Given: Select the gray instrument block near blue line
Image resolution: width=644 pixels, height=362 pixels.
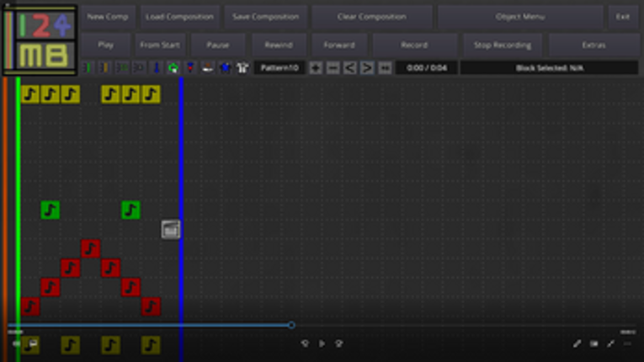Looking at the screenshot, I should coord(171,229).
